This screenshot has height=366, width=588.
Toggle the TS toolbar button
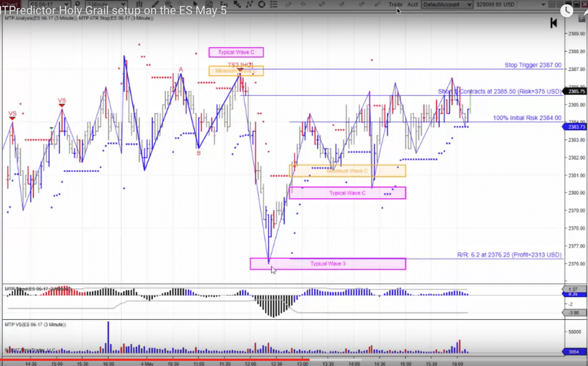click(302, 4)
